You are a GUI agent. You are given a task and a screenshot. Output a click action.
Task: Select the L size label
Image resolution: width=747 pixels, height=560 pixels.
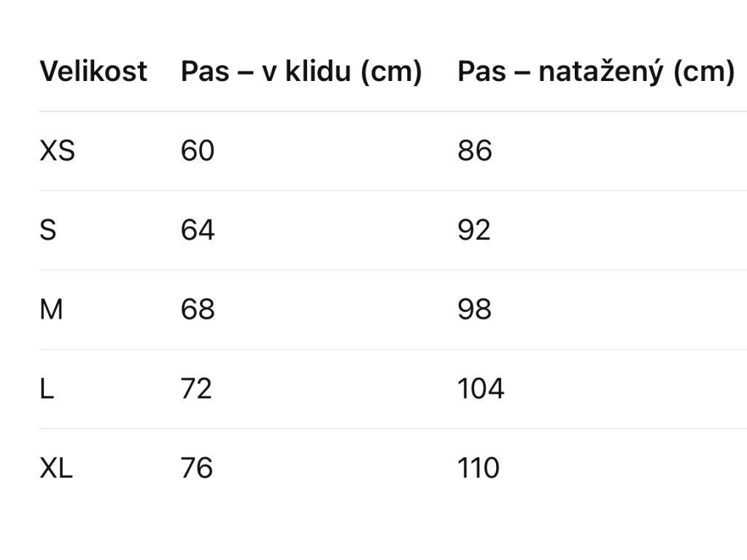(47, 389)
